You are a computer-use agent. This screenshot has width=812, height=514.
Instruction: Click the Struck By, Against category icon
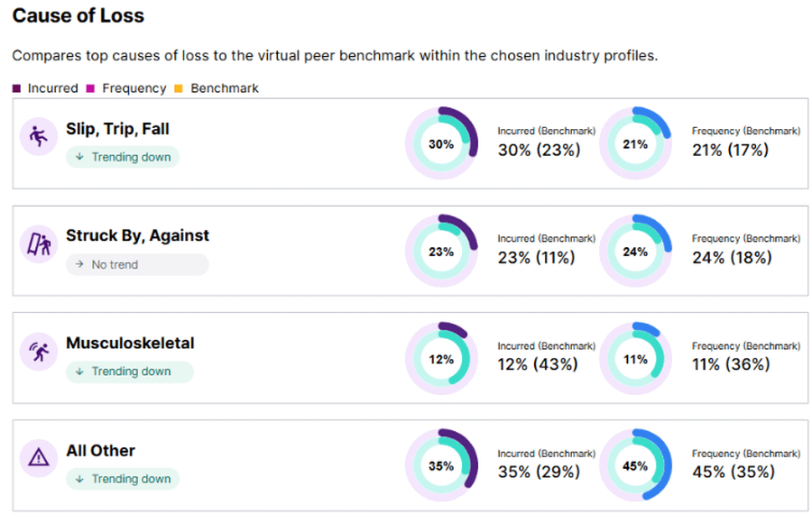click(38, 244)
